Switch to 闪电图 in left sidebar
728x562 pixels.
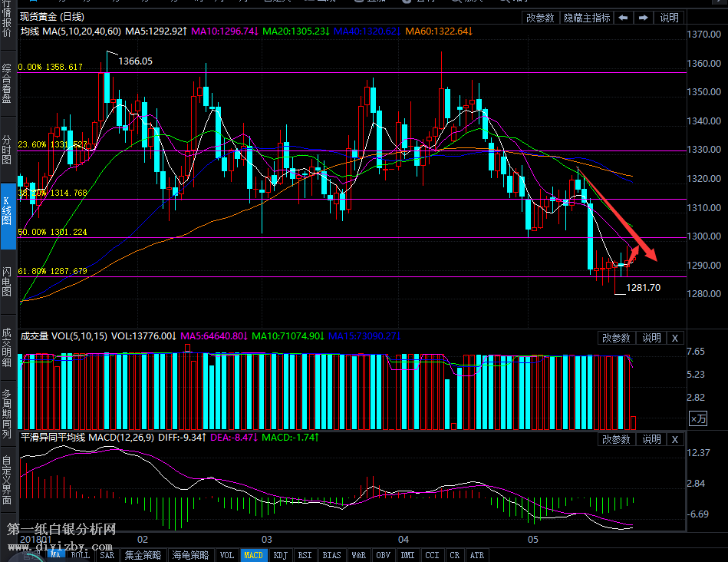tap(7, 281)
